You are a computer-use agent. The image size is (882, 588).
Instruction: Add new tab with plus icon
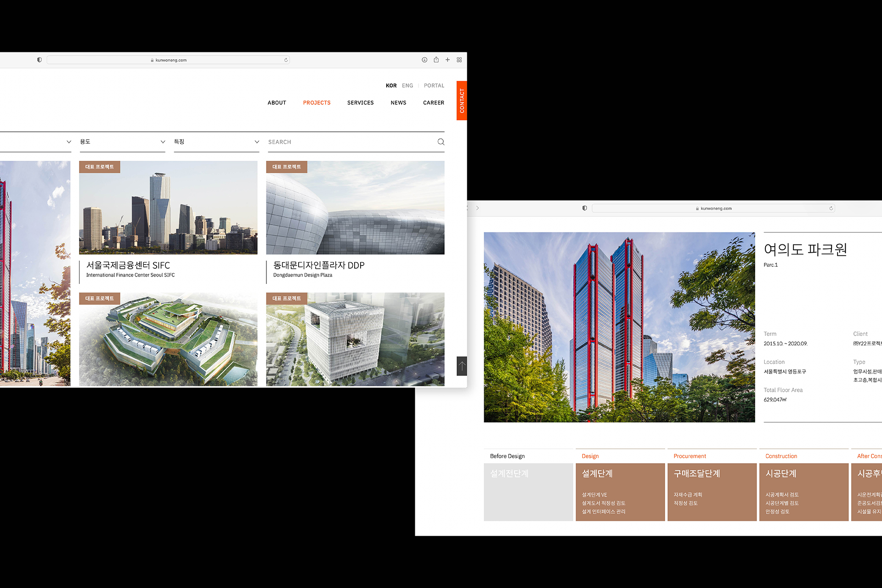[x=447, y=60]
